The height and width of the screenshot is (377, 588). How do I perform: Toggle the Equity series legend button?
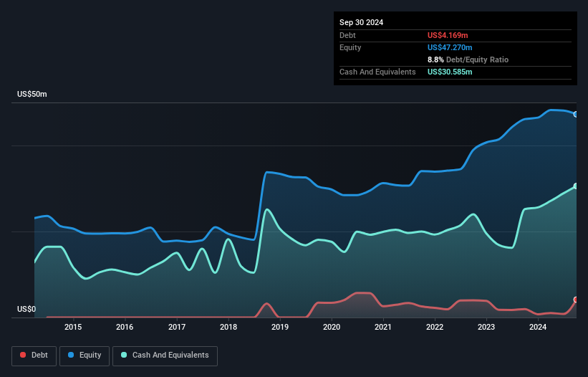85,355
